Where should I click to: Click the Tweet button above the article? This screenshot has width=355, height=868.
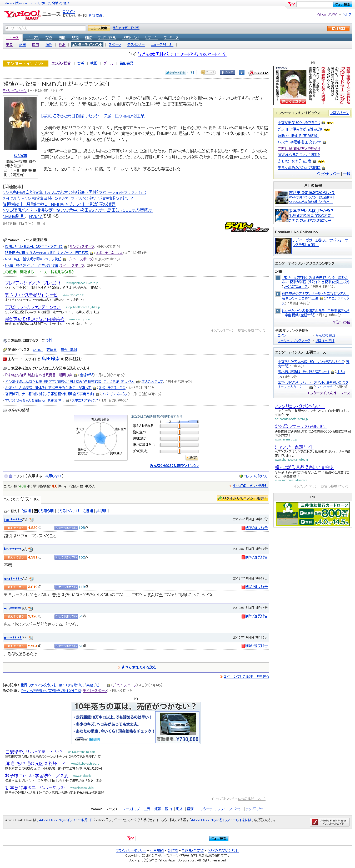click(x=175, y=73)
